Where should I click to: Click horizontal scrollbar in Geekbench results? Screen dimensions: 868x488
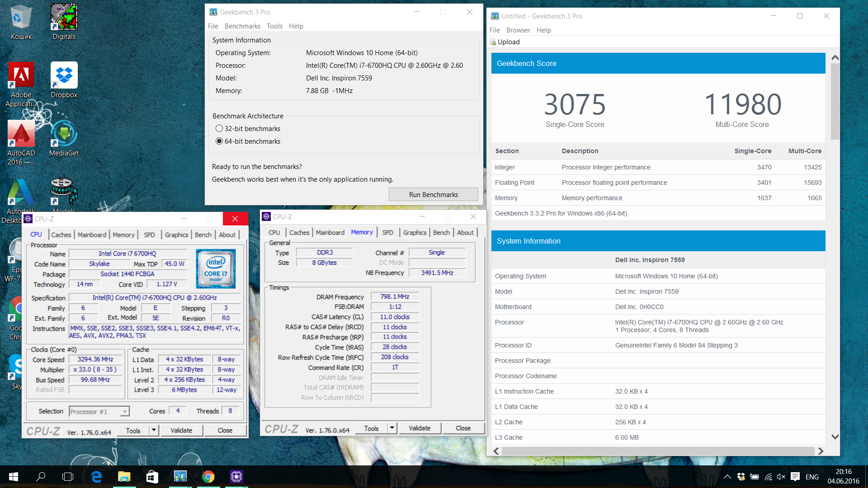pos(658,451)
